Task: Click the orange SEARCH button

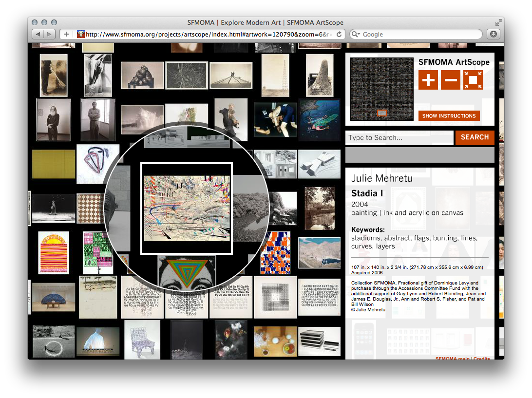Action: 475,138
